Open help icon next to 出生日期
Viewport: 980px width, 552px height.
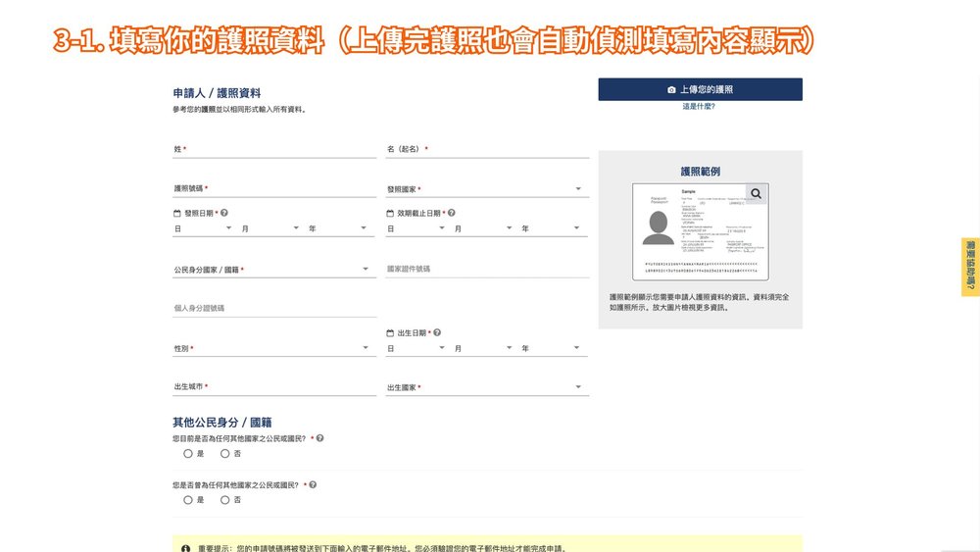[x=437, y=332]
